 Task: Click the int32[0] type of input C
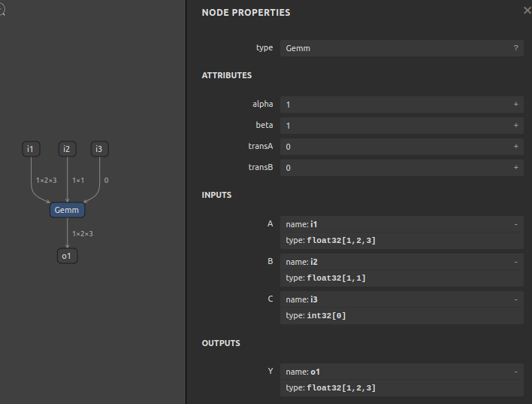pyautogui.click(x=327, y=316)
